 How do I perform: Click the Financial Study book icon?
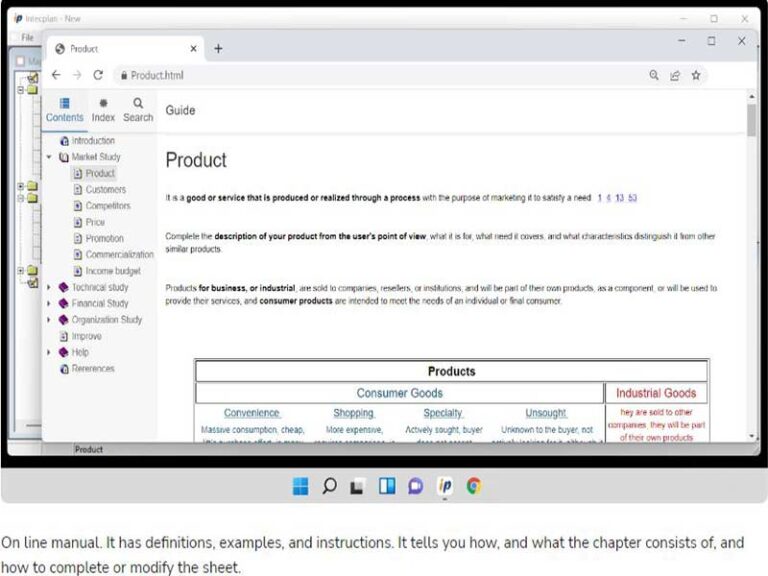(63, 304)
